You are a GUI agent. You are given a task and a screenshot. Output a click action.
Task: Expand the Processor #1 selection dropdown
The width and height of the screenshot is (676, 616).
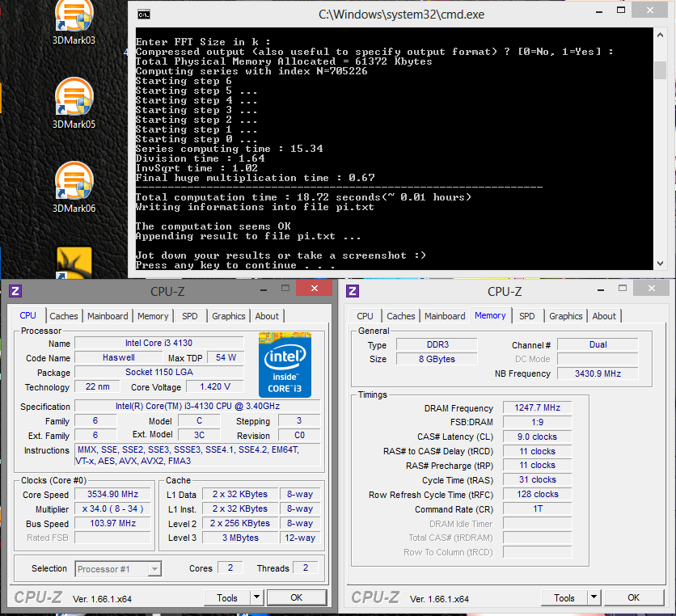point(154,569)
